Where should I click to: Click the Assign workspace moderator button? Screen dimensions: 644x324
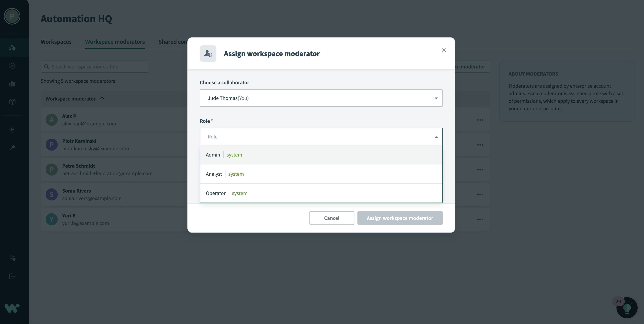click(400, 218)
